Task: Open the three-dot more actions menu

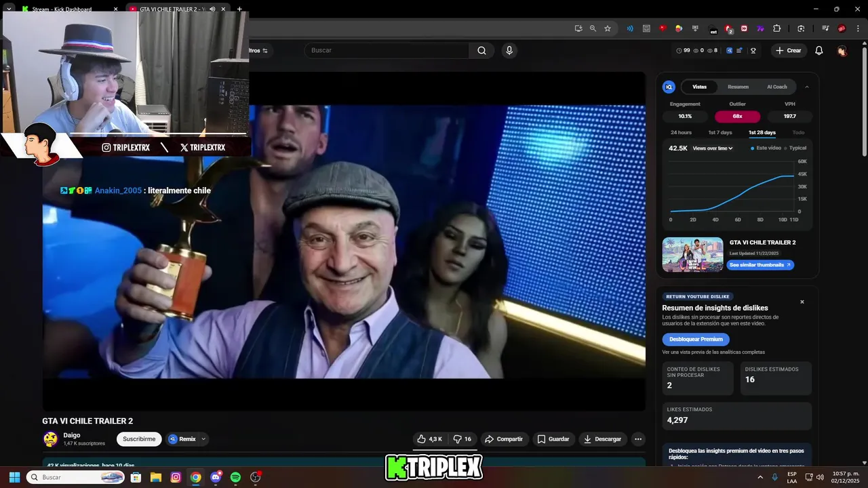Action: 637,439
